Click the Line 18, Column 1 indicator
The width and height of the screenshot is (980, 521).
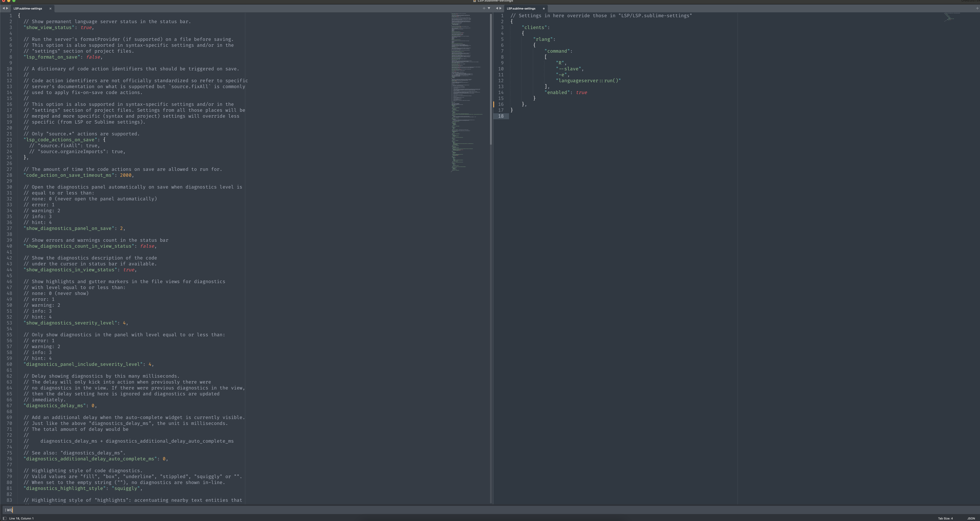pos(21,518)
